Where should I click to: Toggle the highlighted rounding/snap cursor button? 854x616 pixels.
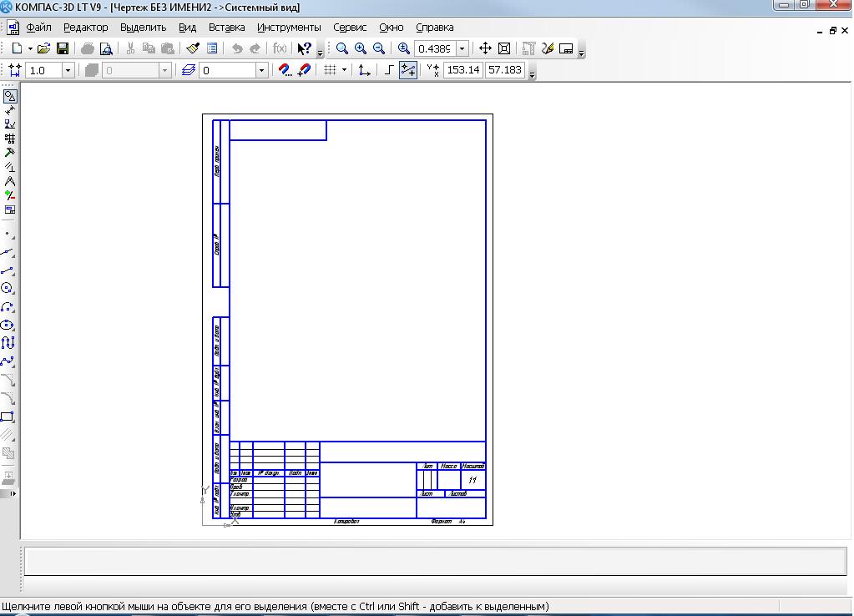pos(408,70)
